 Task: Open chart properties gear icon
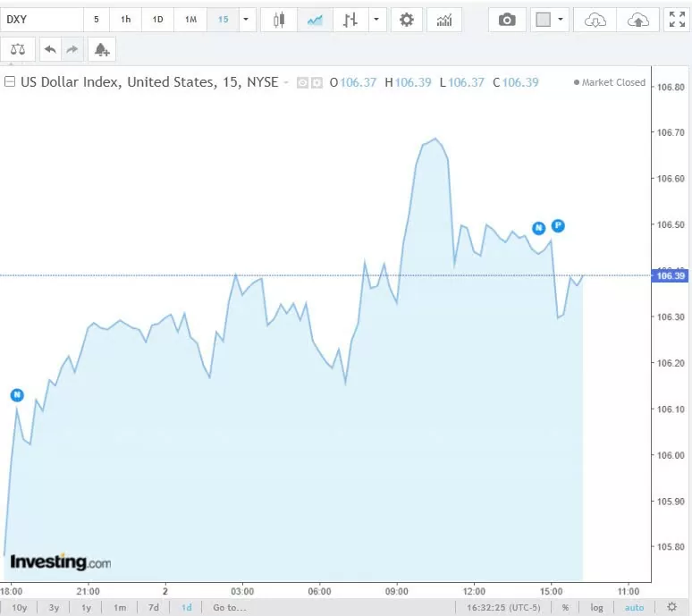click(x=407, y=19)
